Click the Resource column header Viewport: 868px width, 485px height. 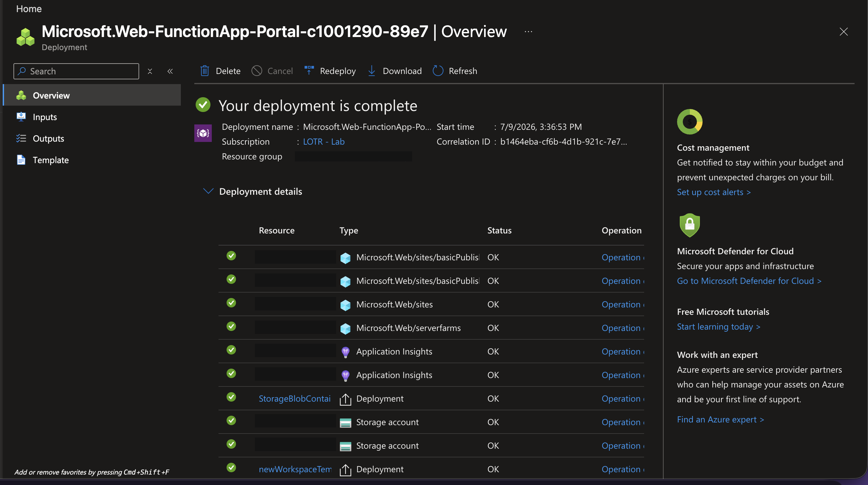coord(277,230)
